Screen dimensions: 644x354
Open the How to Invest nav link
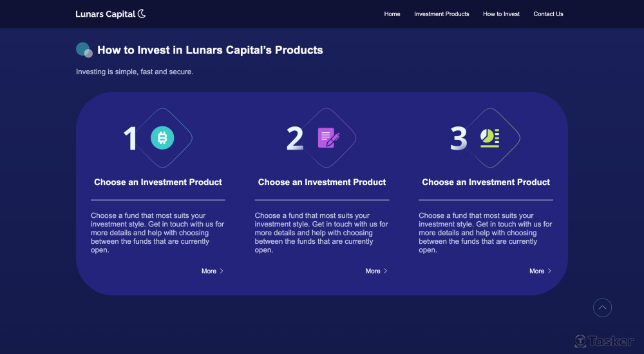[x=501, y=14]
